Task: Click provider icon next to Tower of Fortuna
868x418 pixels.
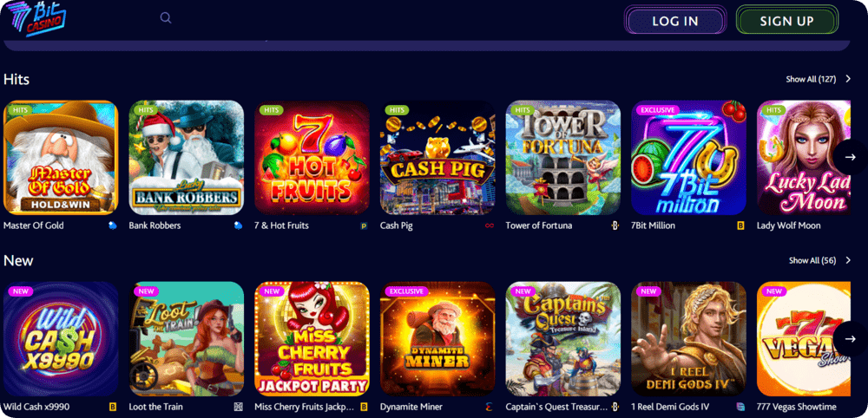Action: point(615,225)
